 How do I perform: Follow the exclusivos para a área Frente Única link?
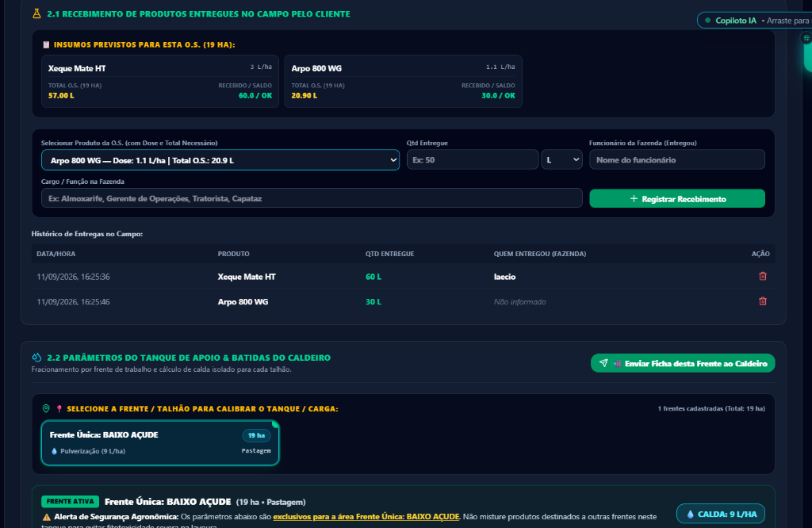click(x=366, y=517)
